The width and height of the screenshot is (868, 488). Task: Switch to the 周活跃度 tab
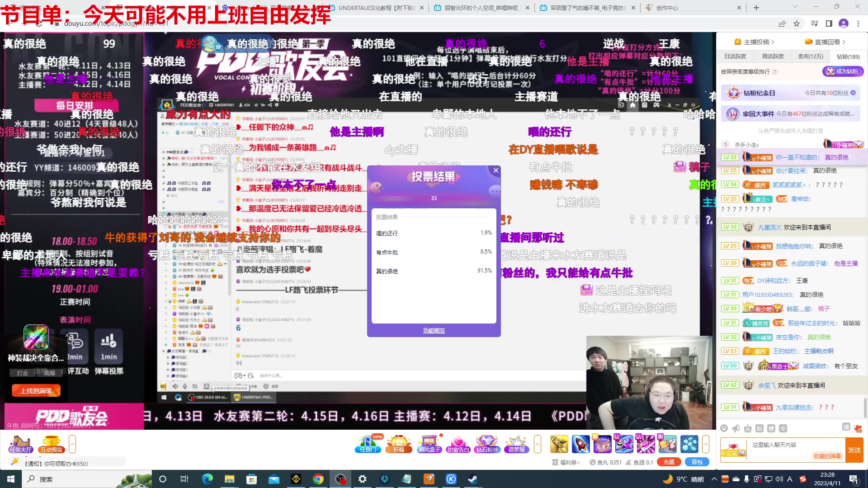pos(773,56)
